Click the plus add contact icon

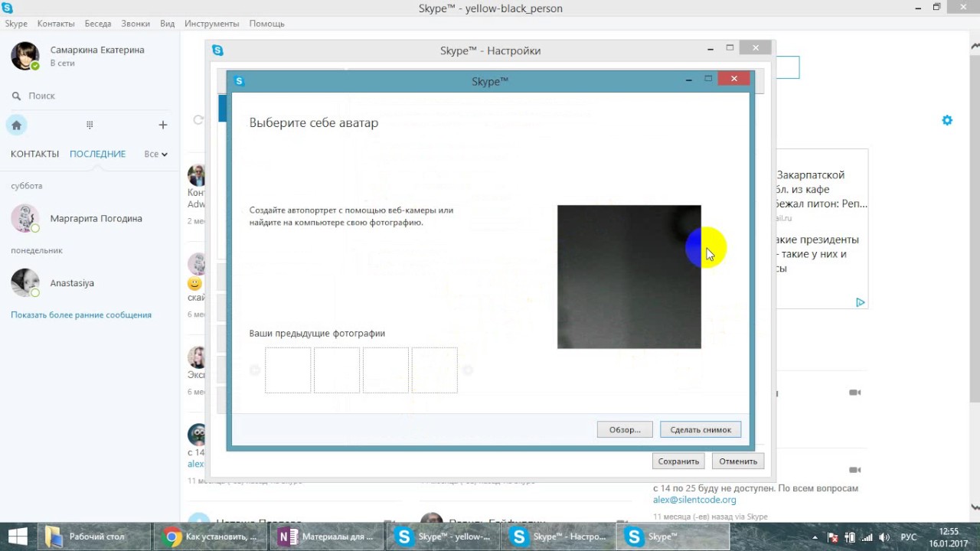(x=162, y=125)
